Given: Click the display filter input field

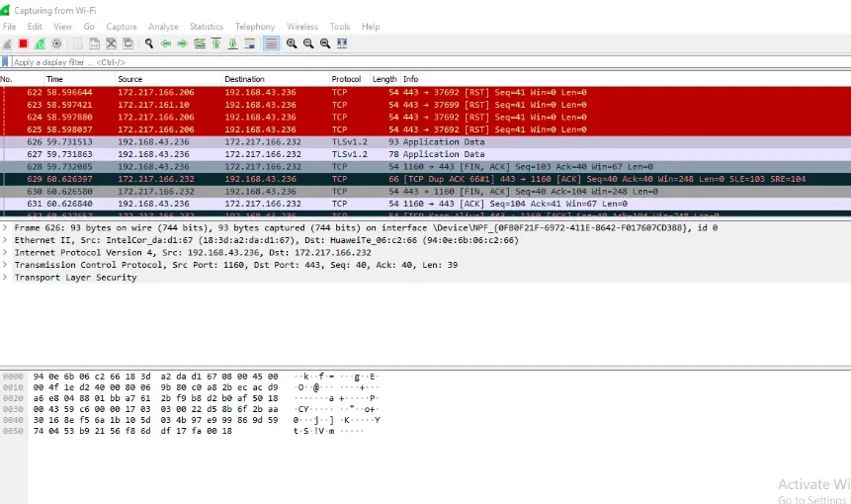Looking at the screenshot, I should [x=395, y=61].
